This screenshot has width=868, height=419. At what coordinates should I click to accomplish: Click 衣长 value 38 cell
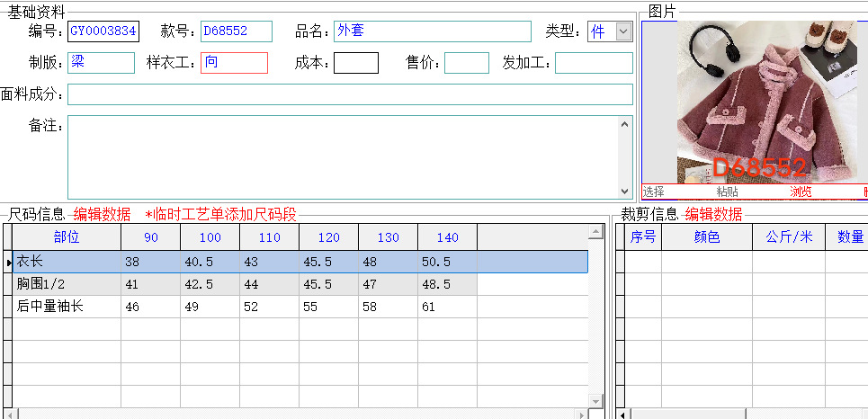[x=150, y=262]
